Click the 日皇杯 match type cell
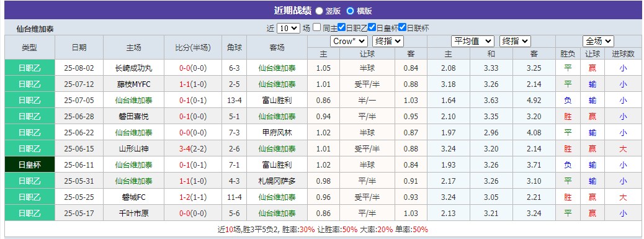The height and width of the screenshot is (239, 644). (30, 165)
